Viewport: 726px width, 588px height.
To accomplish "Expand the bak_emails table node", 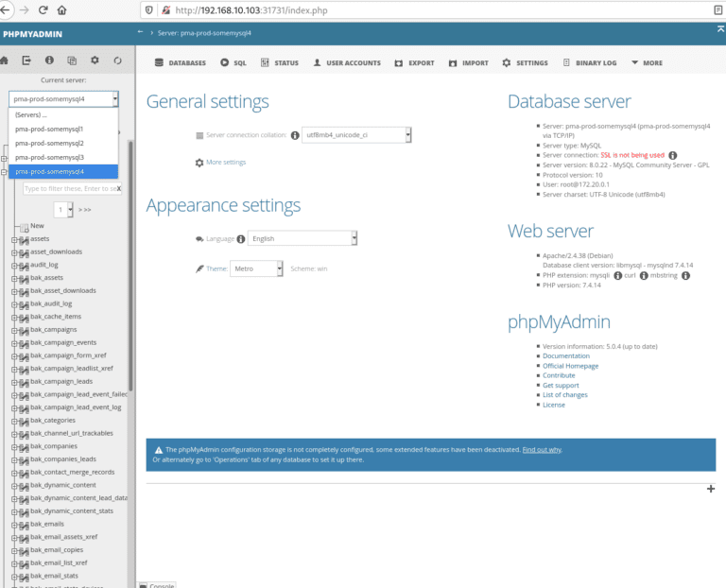I will tap(14, 525).
